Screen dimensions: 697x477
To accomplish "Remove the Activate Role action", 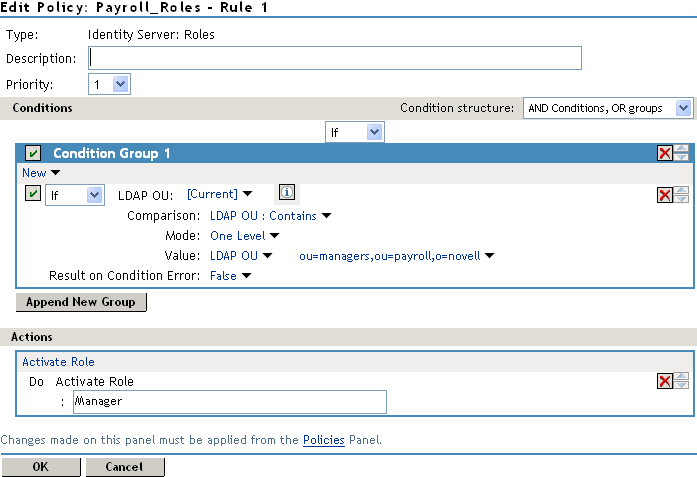I will click(665, 381).
